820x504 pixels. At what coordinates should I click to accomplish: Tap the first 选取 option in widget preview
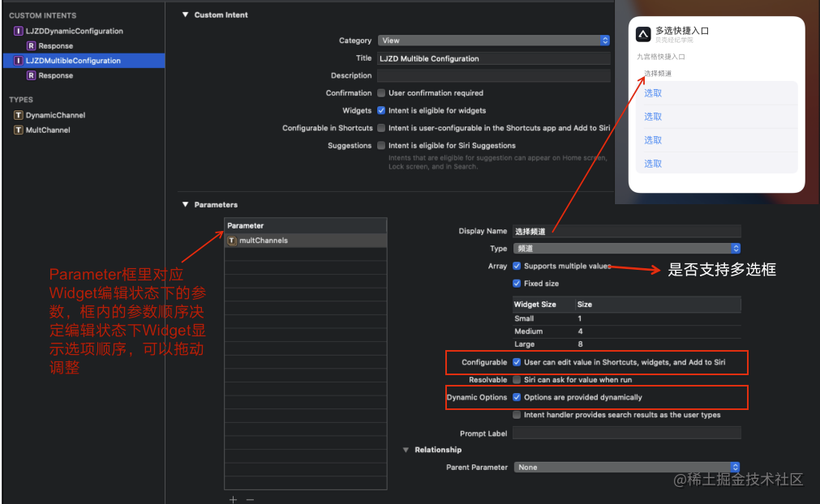(x=653, y=93)
